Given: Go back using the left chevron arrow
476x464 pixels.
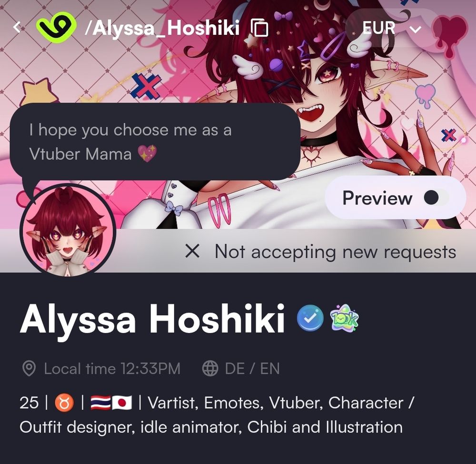Looking at the screenshot, I should [x=17, y=27].
